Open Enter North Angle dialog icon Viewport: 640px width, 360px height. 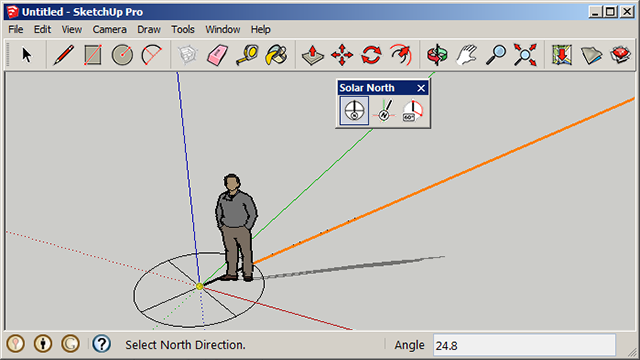point(413,111)
